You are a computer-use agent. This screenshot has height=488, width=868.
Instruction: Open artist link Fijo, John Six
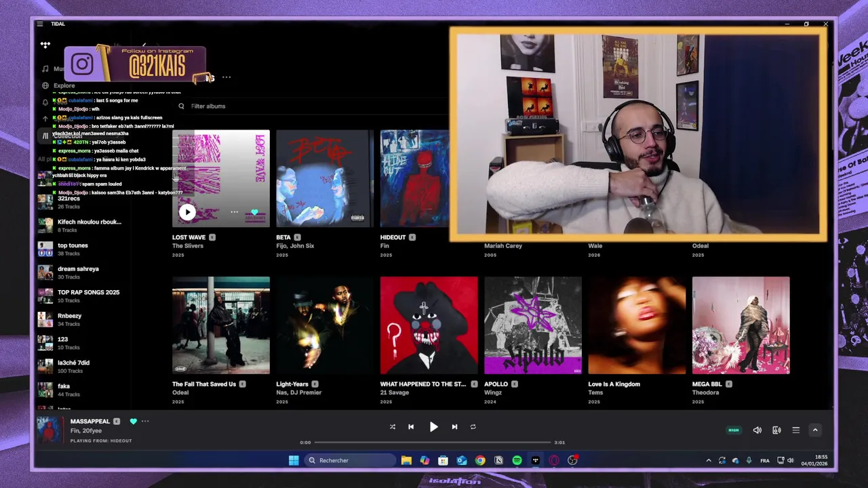click(x=295, y=246)
